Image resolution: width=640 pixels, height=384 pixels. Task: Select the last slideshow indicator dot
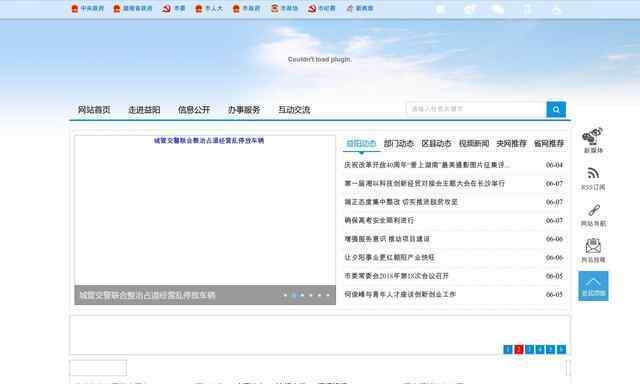pyautogui.click(x=328, y=295)
